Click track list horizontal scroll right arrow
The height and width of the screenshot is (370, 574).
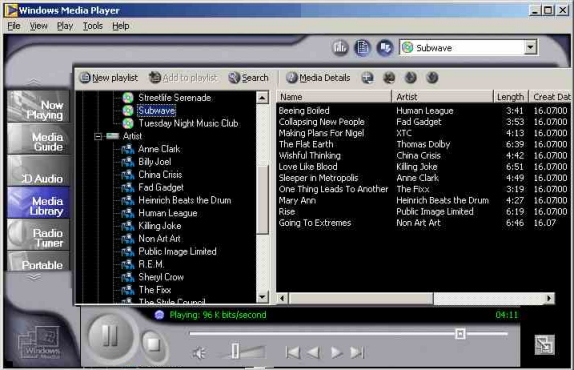pos(548,298)
